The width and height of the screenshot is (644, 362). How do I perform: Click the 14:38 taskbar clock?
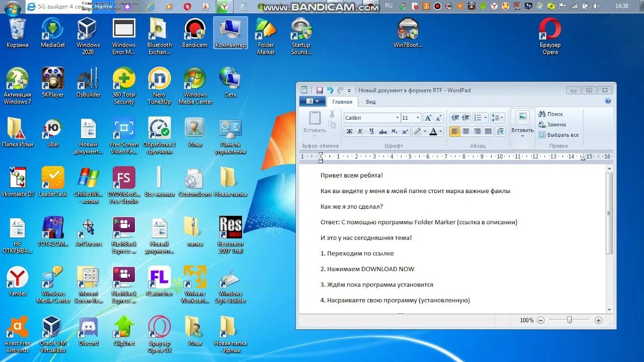[x=621, y=6]
